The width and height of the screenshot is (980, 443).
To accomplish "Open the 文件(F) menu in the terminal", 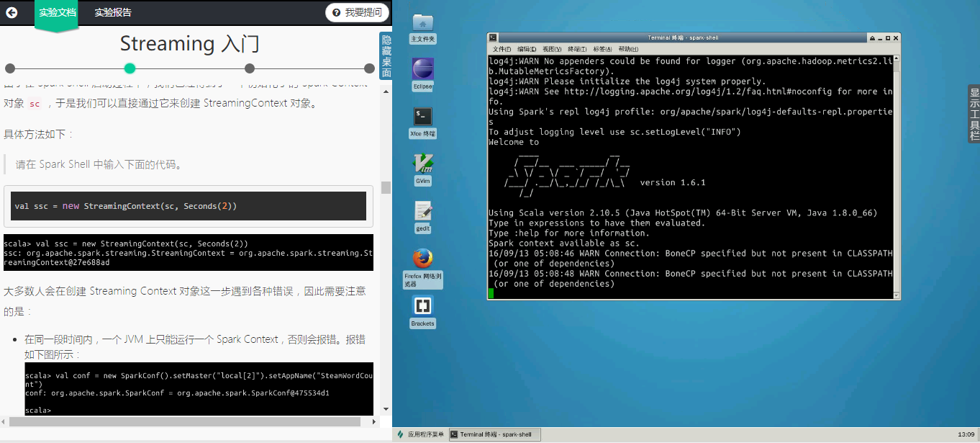I will click(x=502, y=49).
